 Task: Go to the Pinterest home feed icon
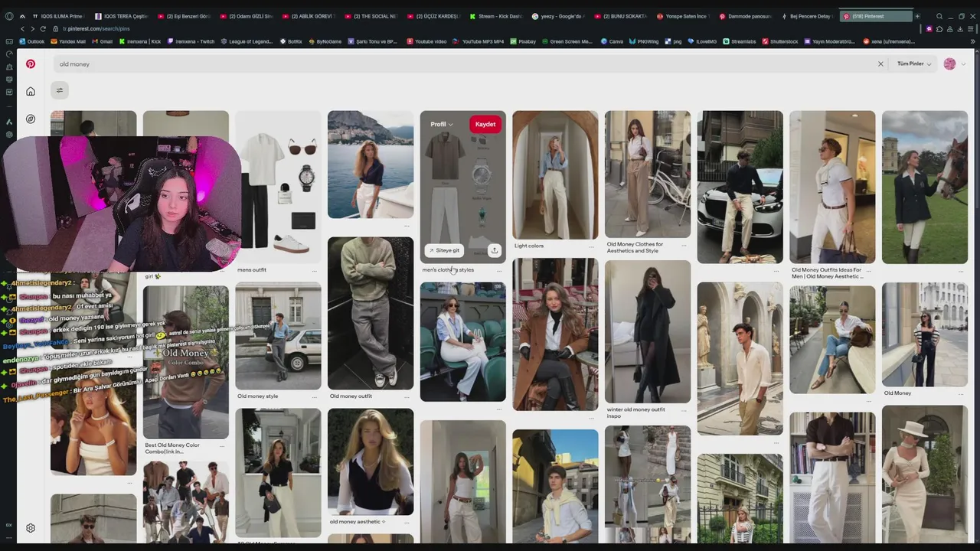tap(31, 92)
